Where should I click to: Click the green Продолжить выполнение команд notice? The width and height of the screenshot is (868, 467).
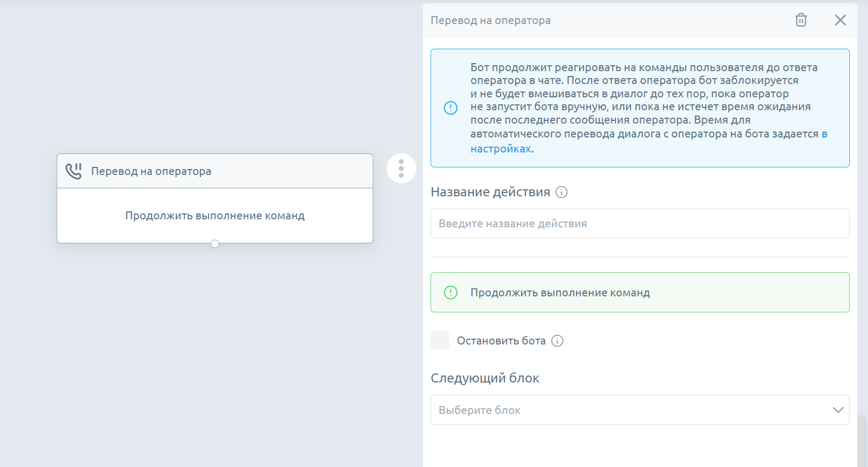click(640, 293)
